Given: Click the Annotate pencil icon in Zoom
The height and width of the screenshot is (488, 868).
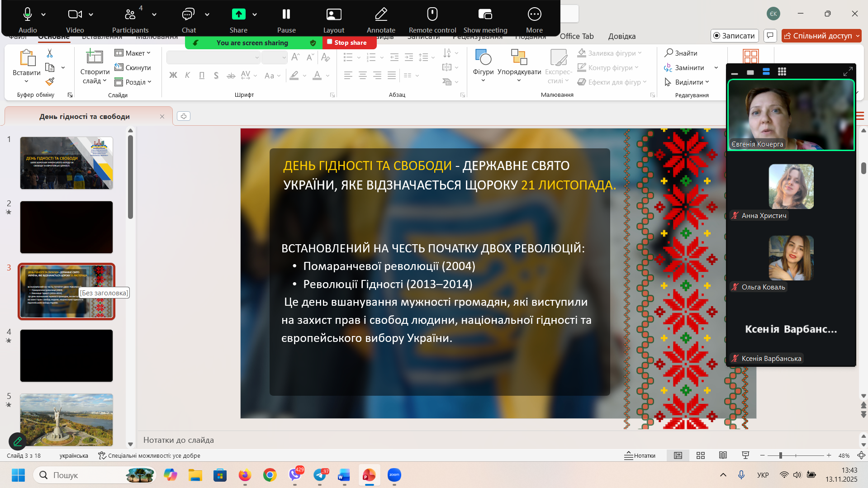Looking at the screenshot, I should [381, 15].
